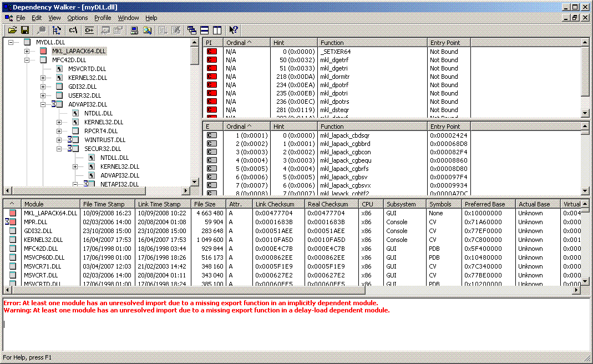Image resolution: width=593 pixels, height=364 pixels.
Task: Expand the USER32.DLL tree node
Action: [43, 95]
